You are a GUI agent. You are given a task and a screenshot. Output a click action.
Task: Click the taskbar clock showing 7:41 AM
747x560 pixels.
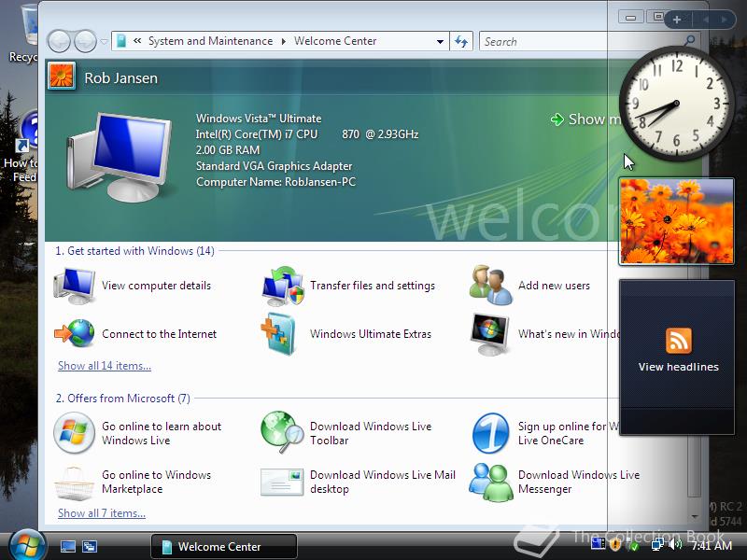(712, 545)
